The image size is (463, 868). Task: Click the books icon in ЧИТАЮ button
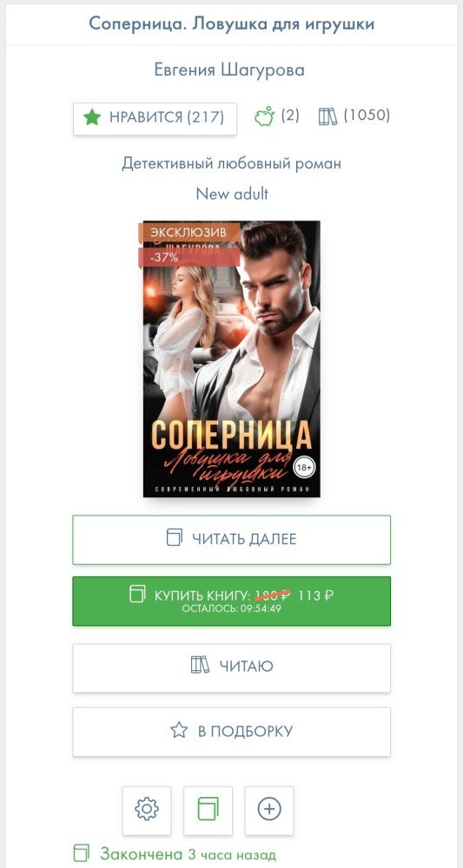click(200, 665)
